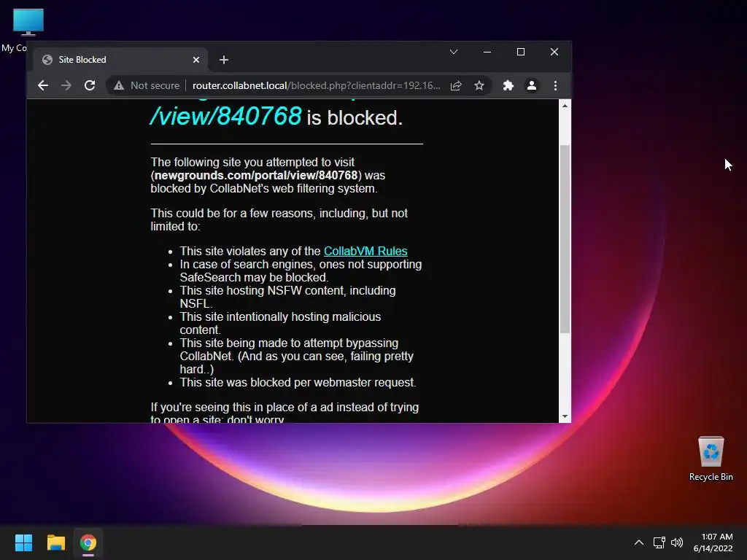Go back to the previous page
Image resolution: width=747 pixels, height=560 pixels.
click(x=43, y=86)
